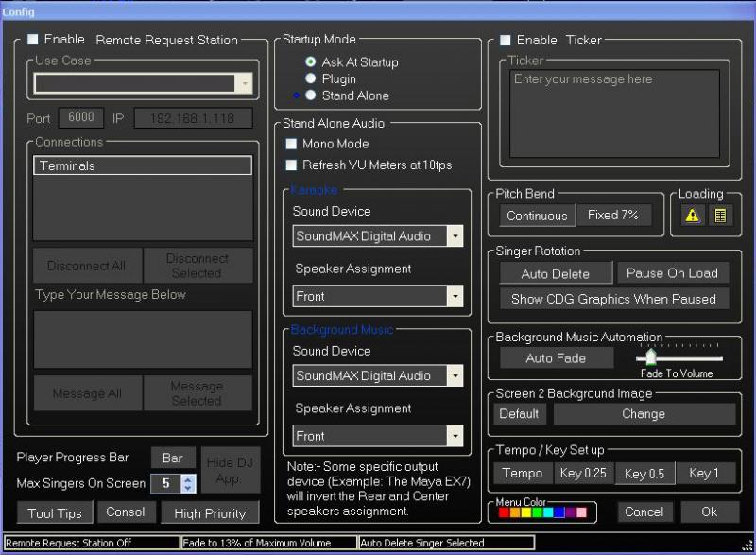Toggle Show CDG Graphics When Paused
Image resolution: width=756 pixels, height=555 pixels.
pos(613,299)
